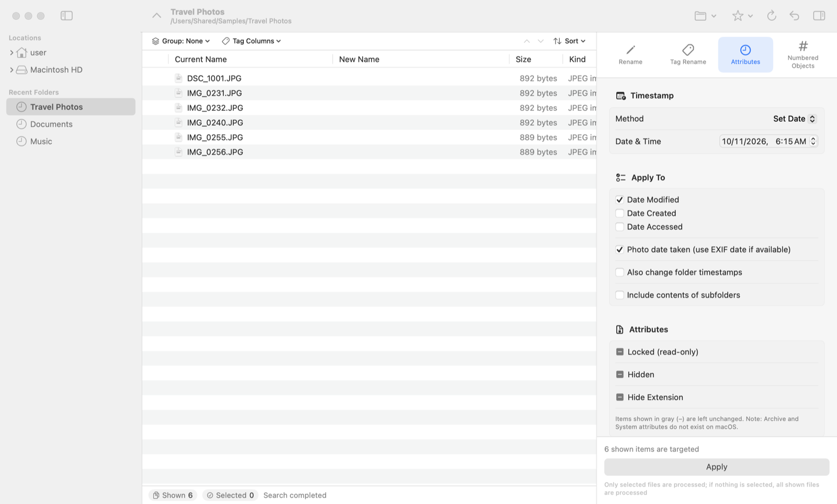Switch to the Rename tab
Screen dimensions: 837x504
tap(630, 55)
